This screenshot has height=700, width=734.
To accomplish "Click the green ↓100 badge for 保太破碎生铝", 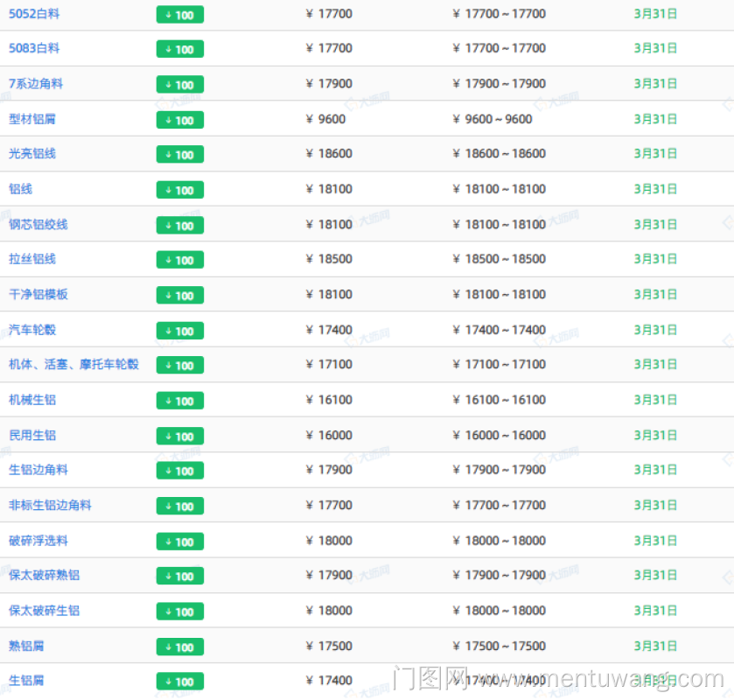I will click(x=179, y=612).
